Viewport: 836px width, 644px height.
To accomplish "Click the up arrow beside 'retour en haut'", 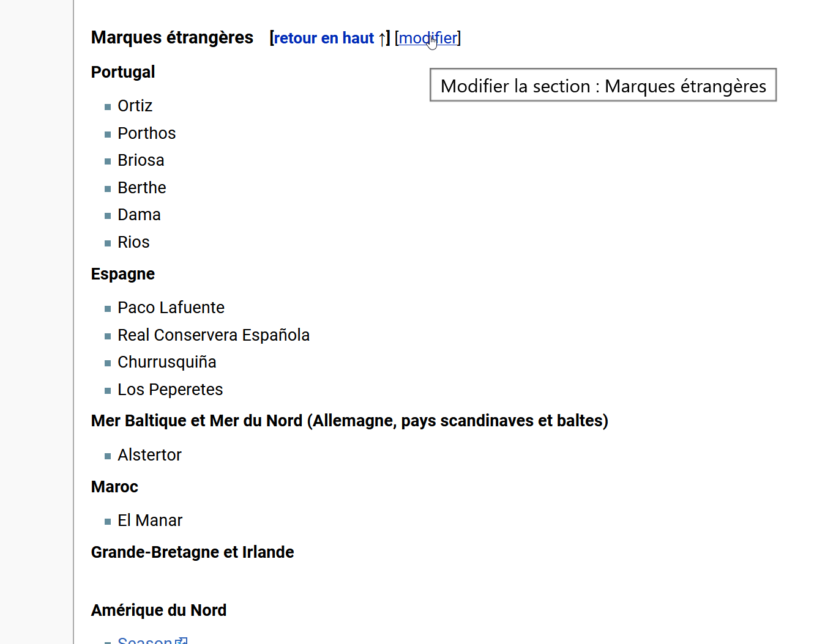I will 383,39.
